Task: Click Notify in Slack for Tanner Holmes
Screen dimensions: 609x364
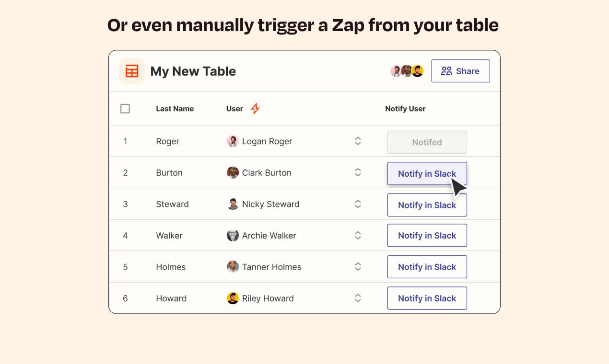Action: (x=427, y=267)
